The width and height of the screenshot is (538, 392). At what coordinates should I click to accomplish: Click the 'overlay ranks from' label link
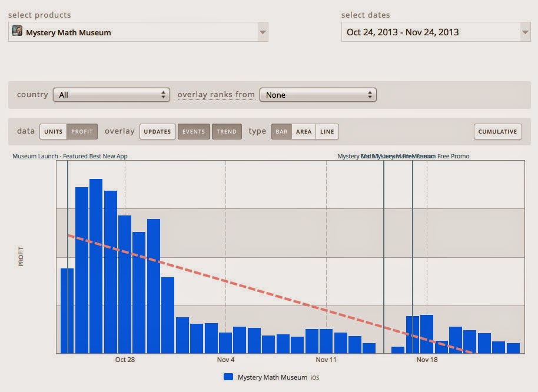click(x=216, y=95)
